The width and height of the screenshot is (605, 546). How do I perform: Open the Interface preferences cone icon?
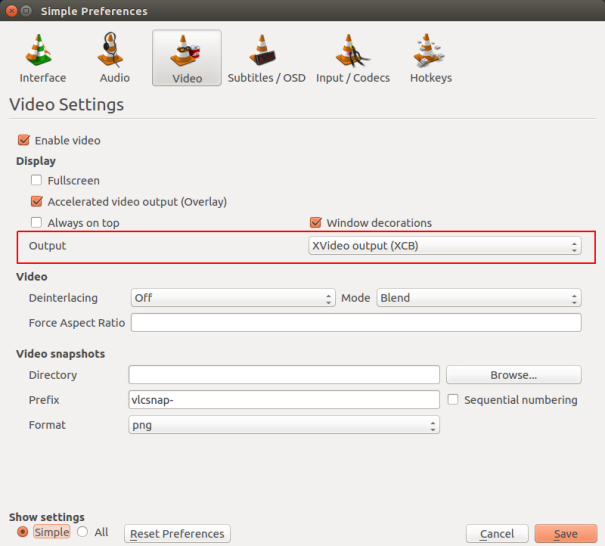point(39,50)
